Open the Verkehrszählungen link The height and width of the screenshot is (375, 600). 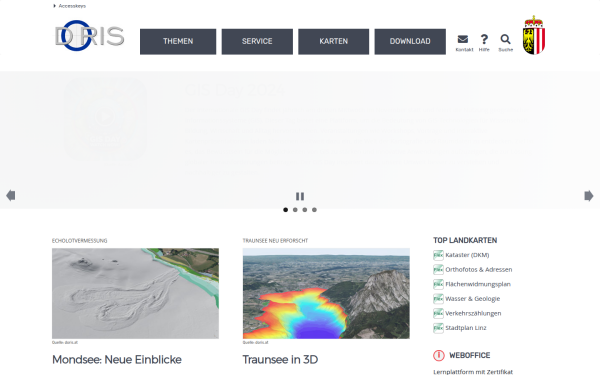[x=473, y=313]
